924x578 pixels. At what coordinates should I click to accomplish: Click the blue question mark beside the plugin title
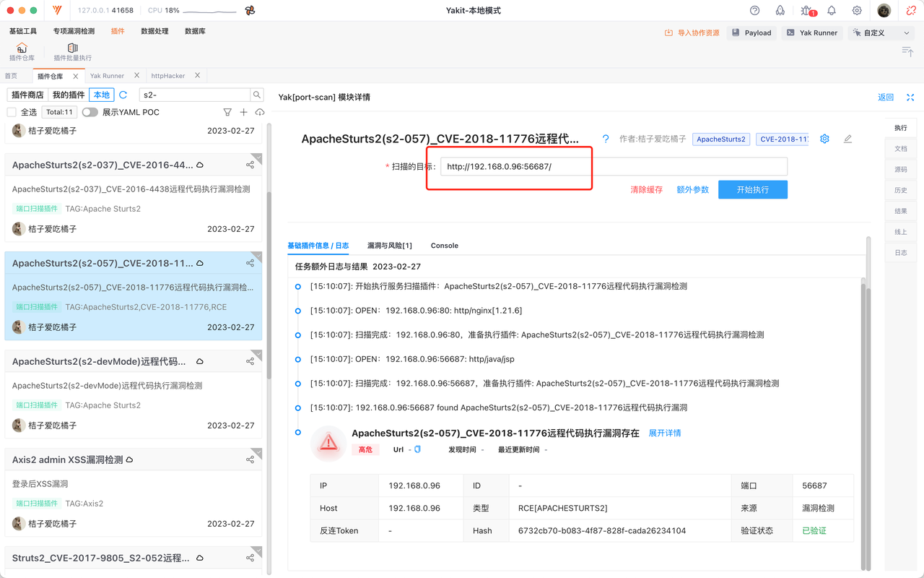tap(606, 139)
